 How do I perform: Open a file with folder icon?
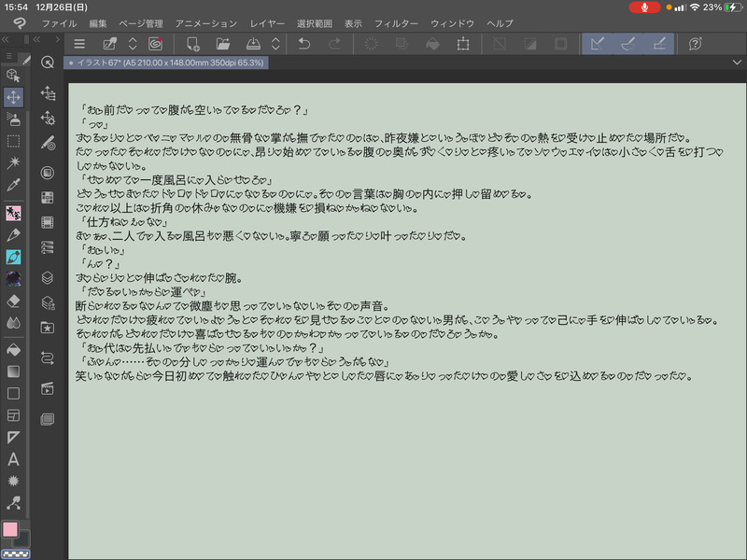coord(222,44)
